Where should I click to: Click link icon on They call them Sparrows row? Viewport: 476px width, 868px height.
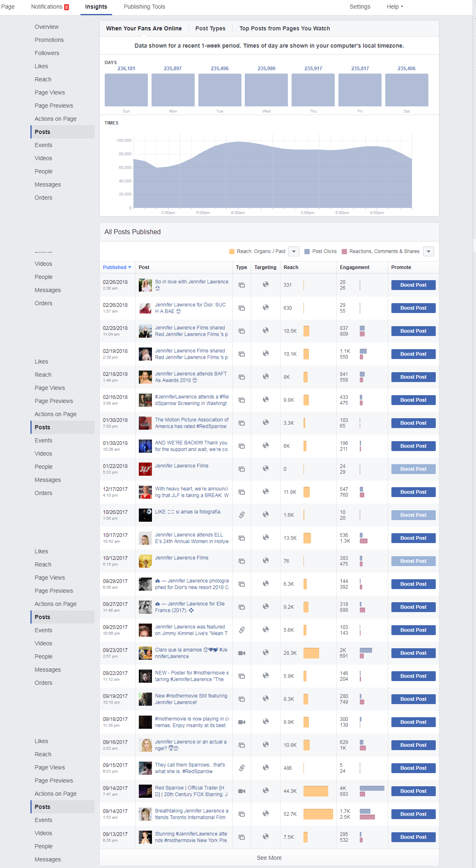click(242, 768)
